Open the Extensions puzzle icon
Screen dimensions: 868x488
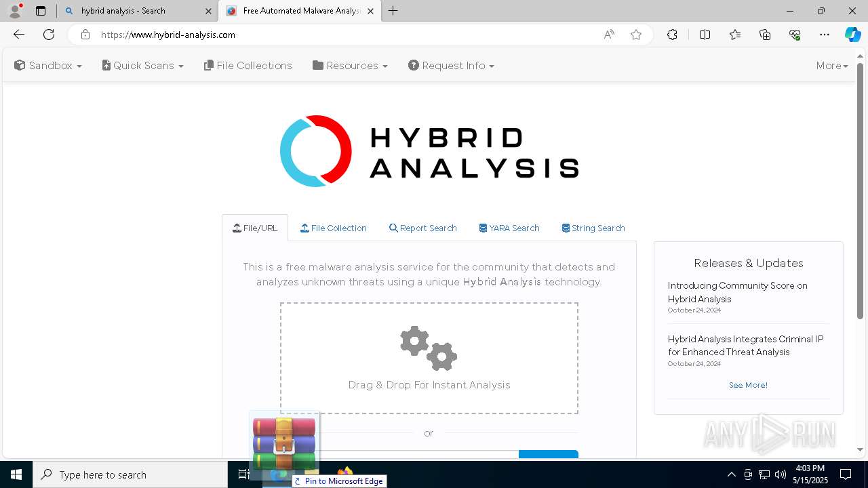pyautogui.click(x=672, y=35)
